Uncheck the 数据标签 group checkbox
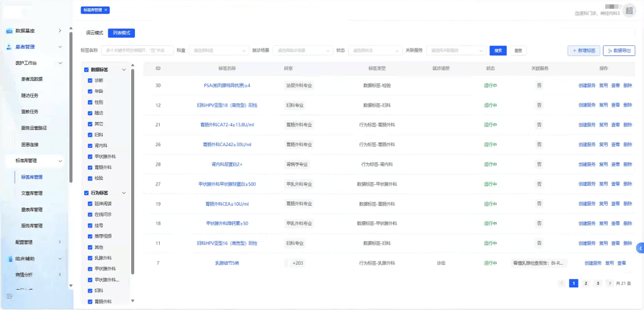 click(x=87, y=70)
